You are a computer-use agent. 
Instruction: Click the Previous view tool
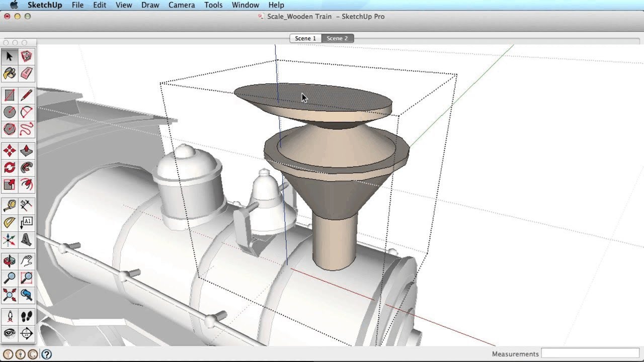[x=27, y=295]
